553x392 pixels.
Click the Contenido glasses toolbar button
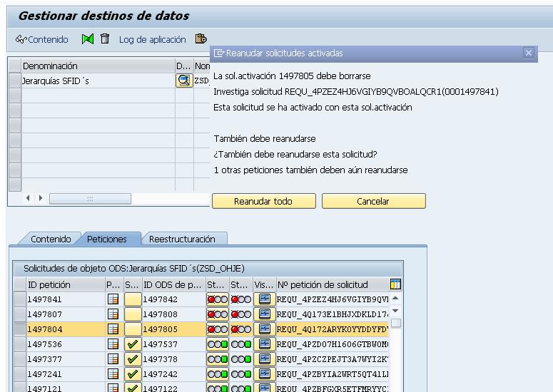[x=42, y=39]
